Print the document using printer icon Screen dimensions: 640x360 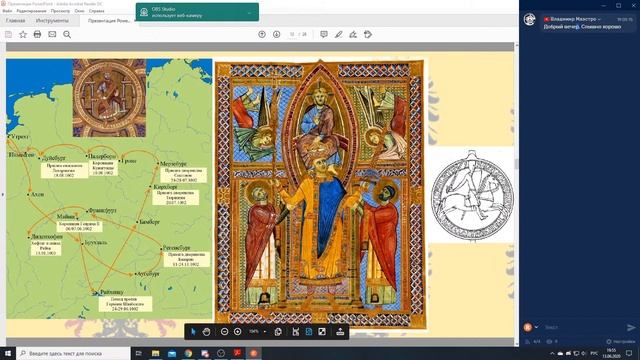pos(37,34)
